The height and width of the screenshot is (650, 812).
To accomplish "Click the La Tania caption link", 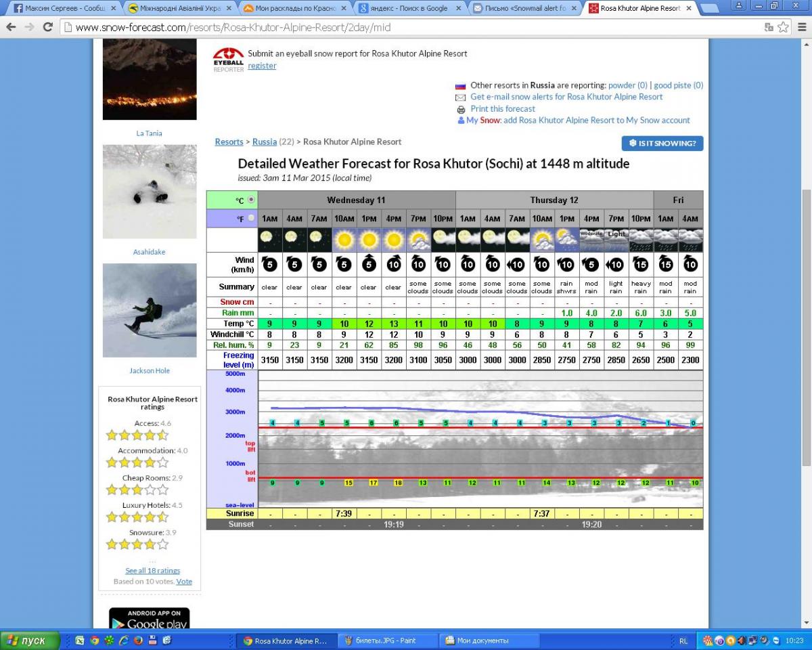I will [x=149, y=133].
